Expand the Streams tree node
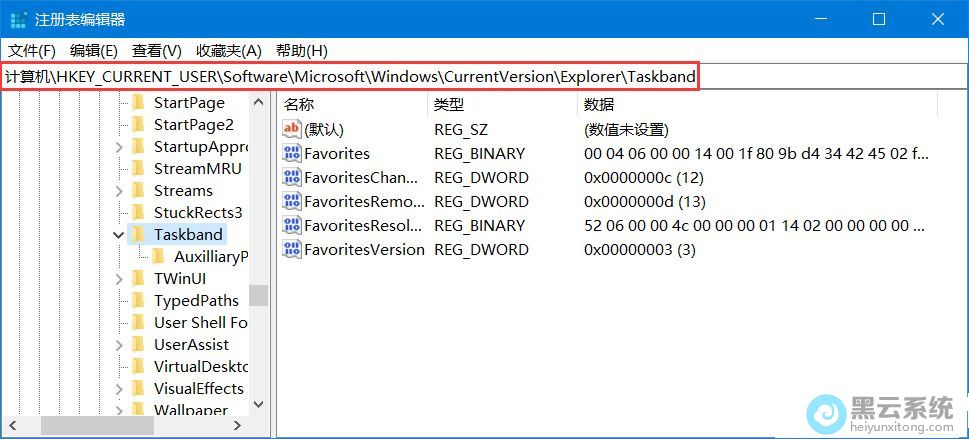 click(119, 191)
